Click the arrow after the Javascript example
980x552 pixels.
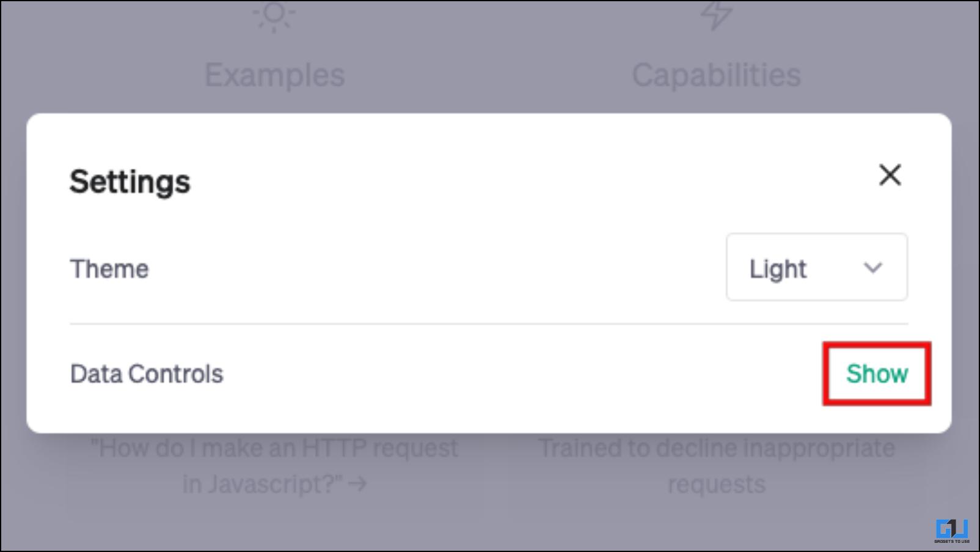click(x=357, y=484)
